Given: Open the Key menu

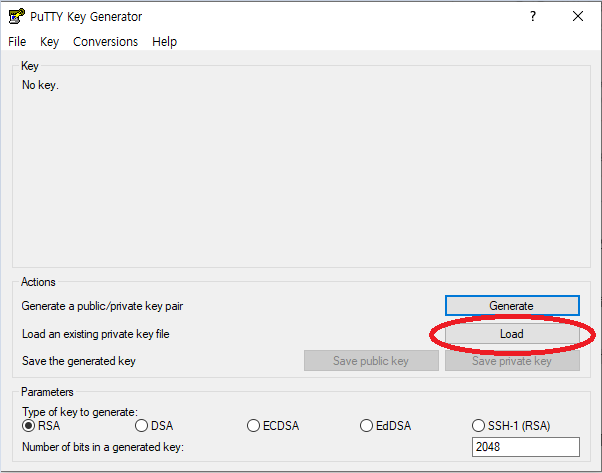Looking at the screenshot, I should click(49, 41).
